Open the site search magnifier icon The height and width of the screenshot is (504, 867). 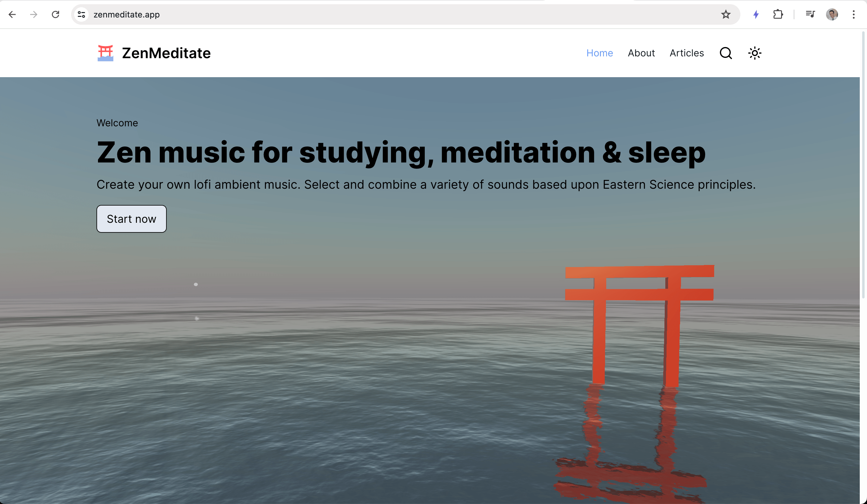726,53
